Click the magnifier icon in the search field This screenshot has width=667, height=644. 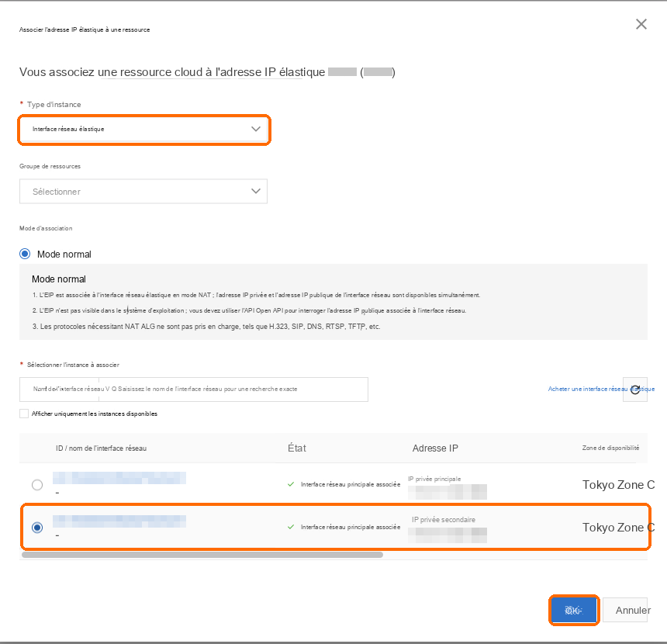pyautogui.click(x=114, y=389)
